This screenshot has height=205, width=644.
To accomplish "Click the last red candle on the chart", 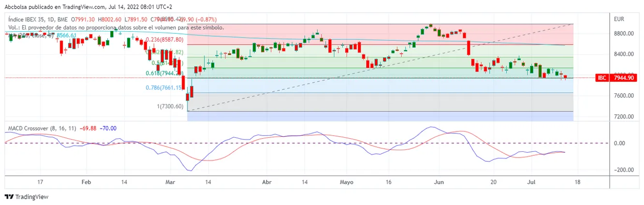I will point(565,77).
